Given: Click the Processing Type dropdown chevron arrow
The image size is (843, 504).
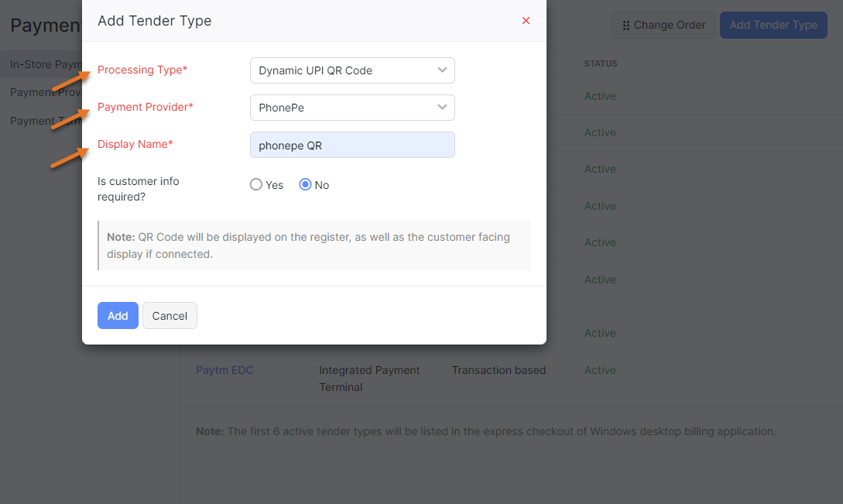Looking at the screenshot, I should pyautogui.click(x=442, y=70).
